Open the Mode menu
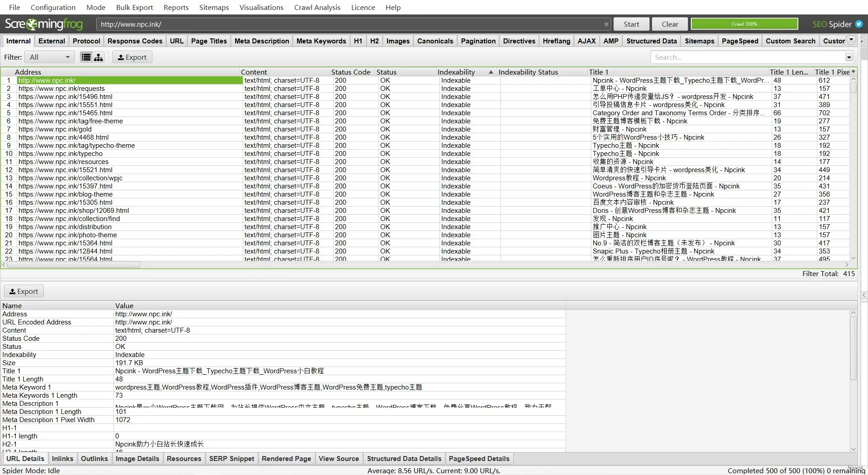Image resolution: width=868 pixels, height=475 pixels. coord(96,7)
